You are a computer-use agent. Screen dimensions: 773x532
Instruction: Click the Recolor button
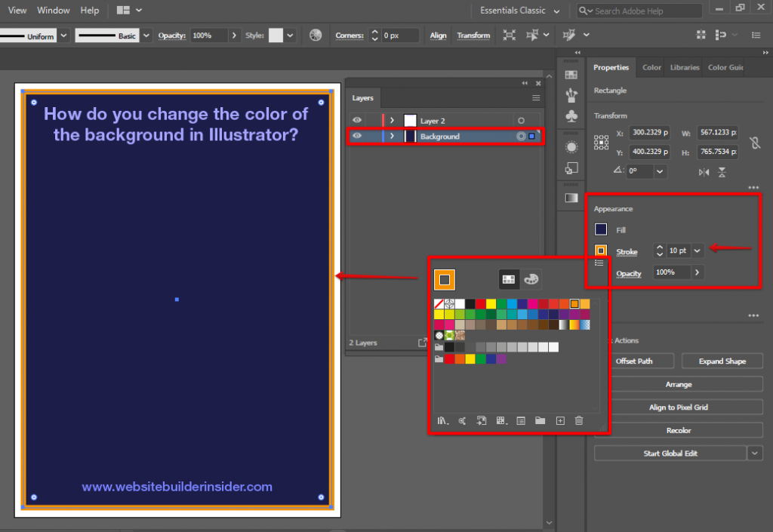point(678,430)
